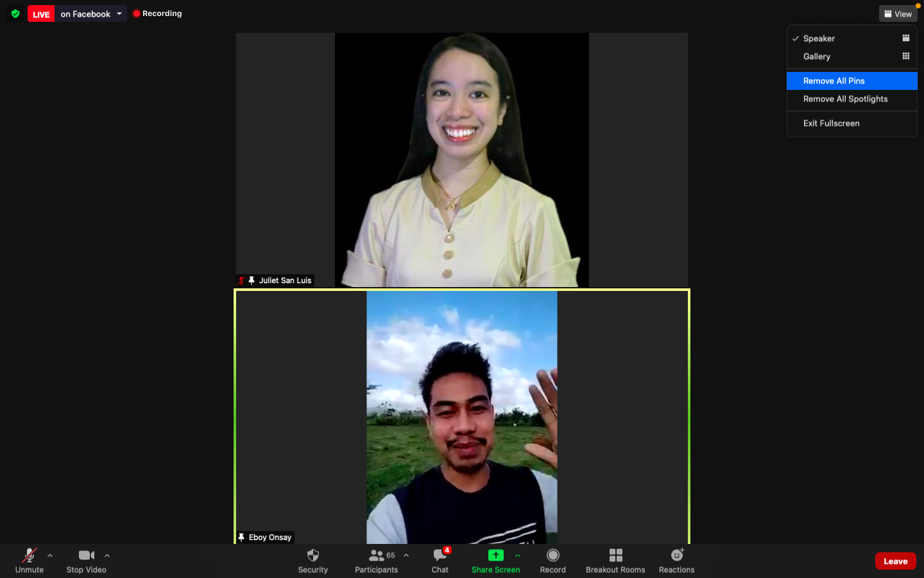Screen dimensions: 924x578
Task: Expand audio options arrow beside Unmute
Action: pyautogui.click(x=50, y=556)
